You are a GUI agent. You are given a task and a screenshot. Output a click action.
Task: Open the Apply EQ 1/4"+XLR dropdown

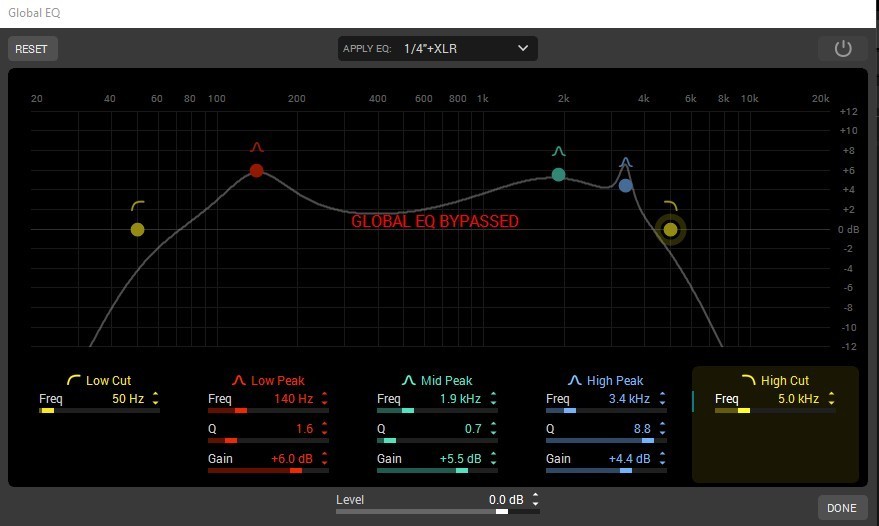[x=438, y=48]
